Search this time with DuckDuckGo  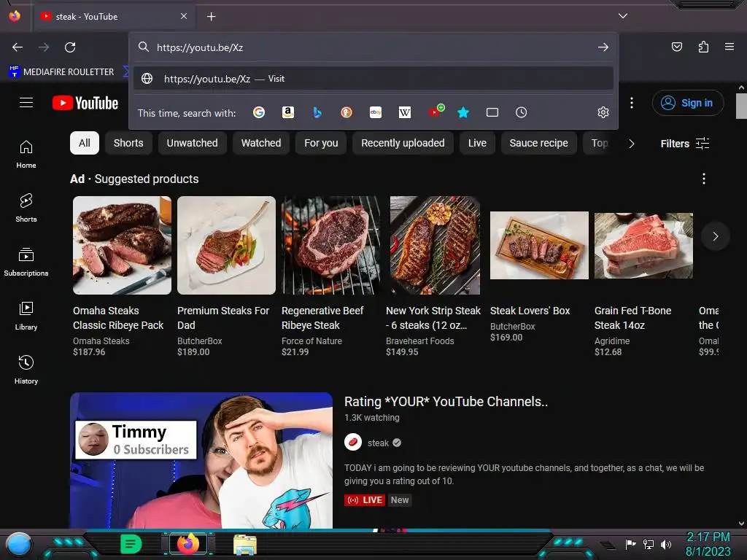[x=347, y=112]
